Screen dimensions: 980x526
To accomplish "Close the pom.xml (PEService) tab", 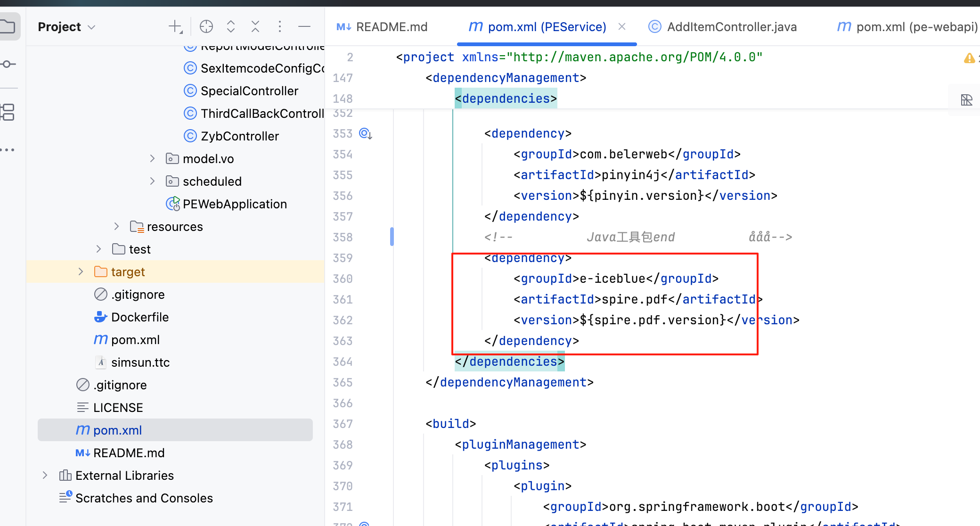I will tap(622, 27).
